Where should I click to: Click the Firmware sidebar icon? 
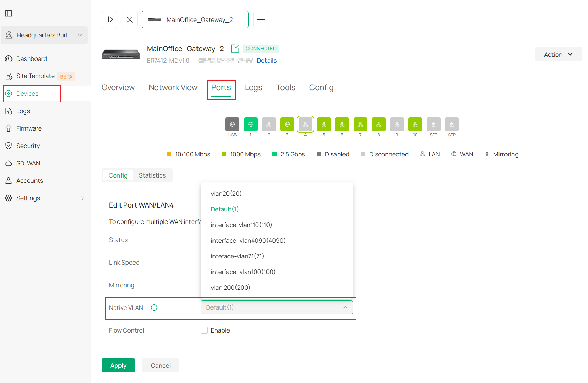point(9,128)
